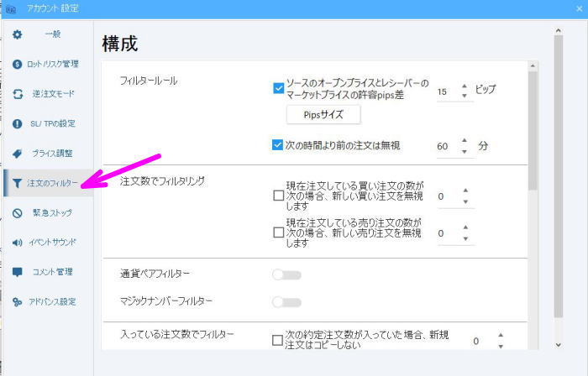This screenshot has width=588, height=376.
Task: Go to SL/TPの設定 section
Action: [x=49, y=123]
